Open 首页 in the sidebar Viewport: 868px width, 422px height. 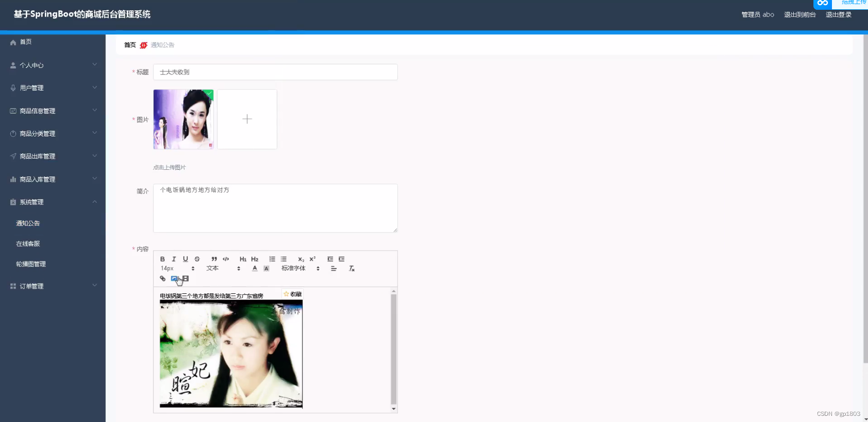coord(53,42)
